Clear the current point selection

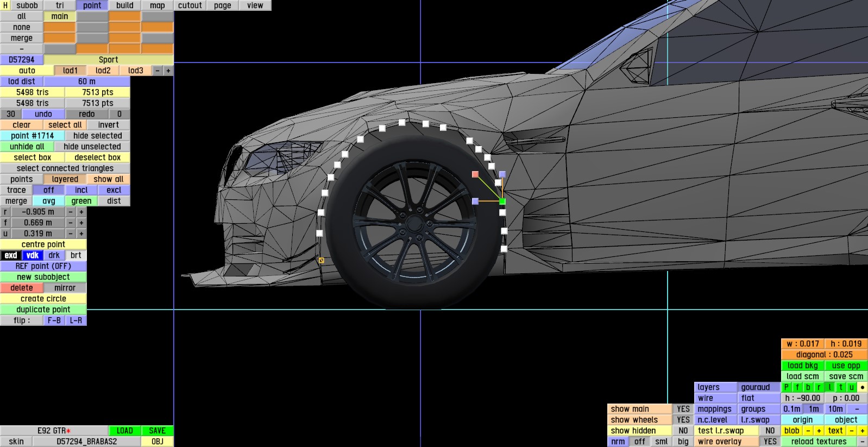22,125
